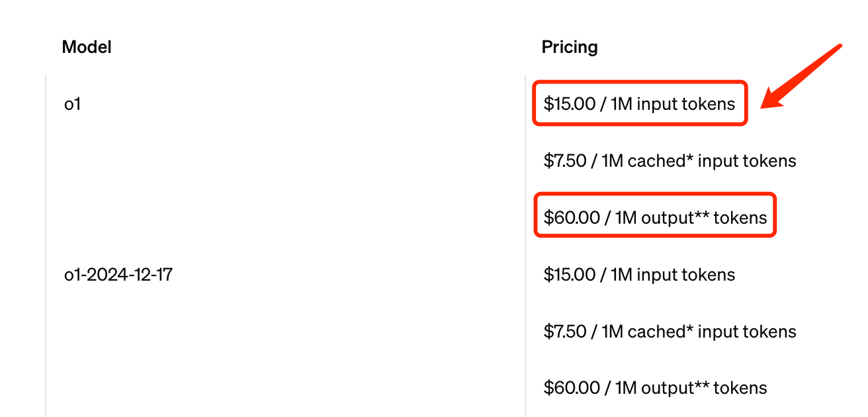Click o1-2024-12-17's $15.00 input tokens price
Screen dimensions: 868x417
[639, 275]
